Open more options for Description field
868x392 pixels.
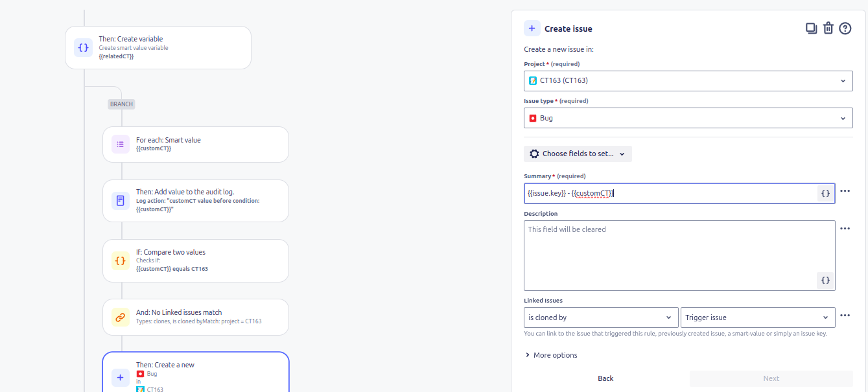pos(845,229)
